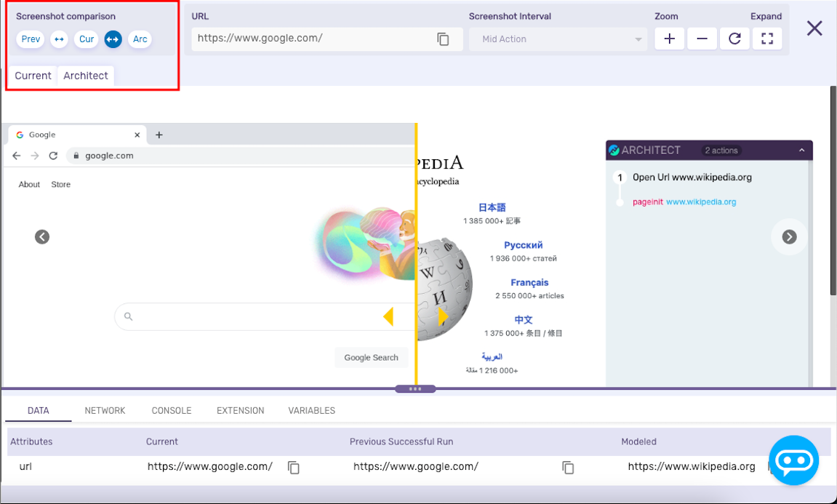The image size is (837, 504).
Task: Click the Wikipedia globe logo
Action: point(444,288)
